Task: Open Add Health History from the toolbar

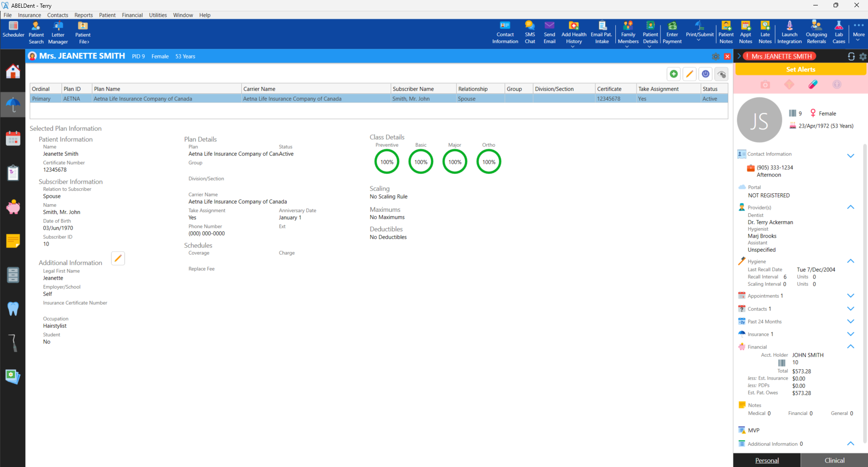Action: pyautogui.click(x=574, y=30)
